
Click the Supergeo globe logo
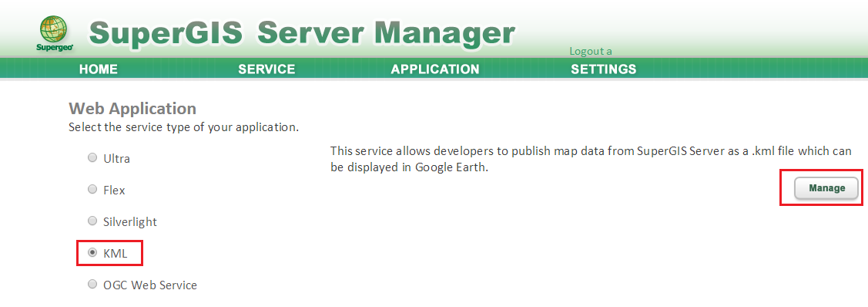54,32
